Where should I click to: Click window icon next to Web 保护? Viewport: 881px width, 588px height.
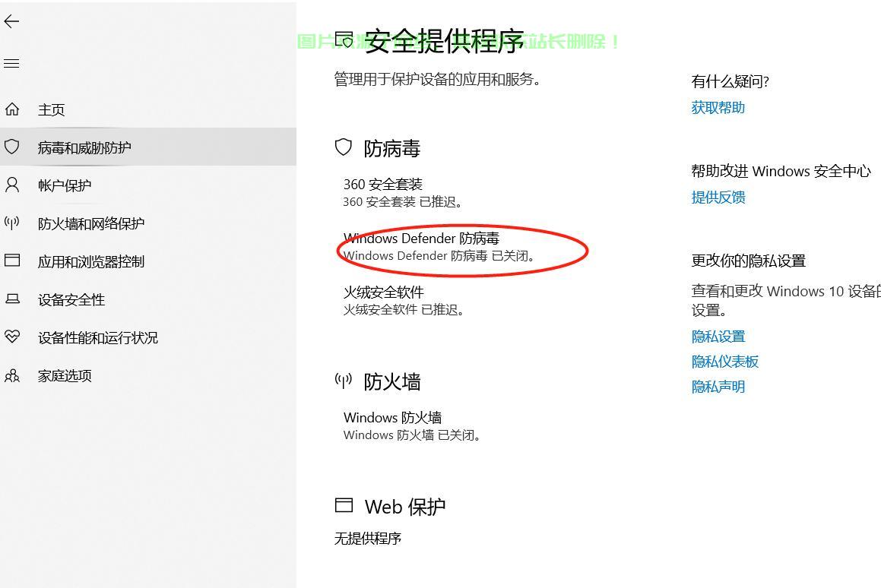click(344, 505)
